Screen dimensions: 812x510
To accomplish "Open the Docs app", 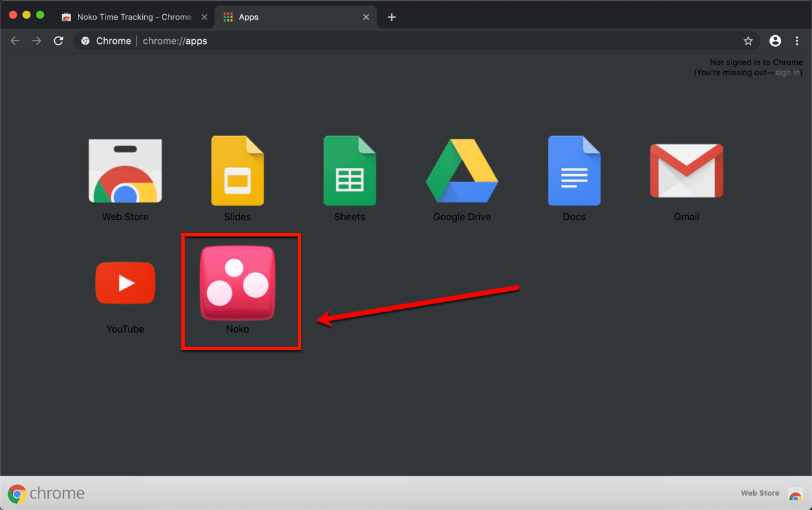I will [574, 170].
